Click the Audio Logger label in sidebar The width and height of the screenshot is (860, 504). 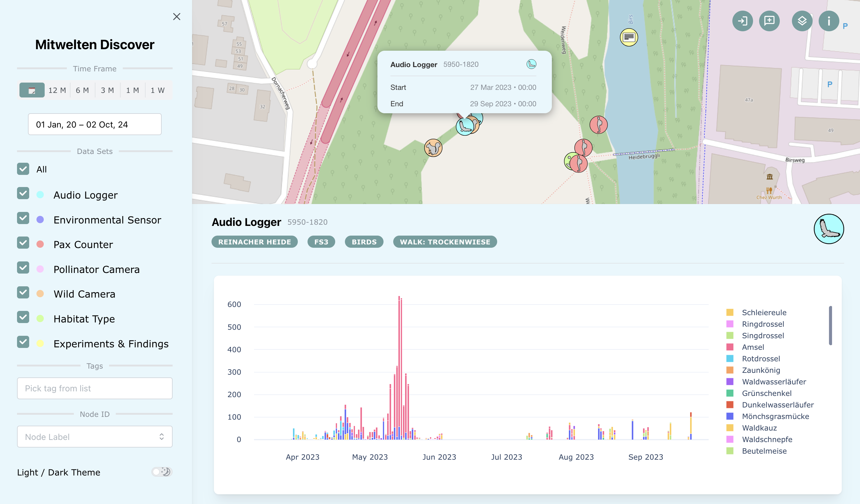[85, 195]
